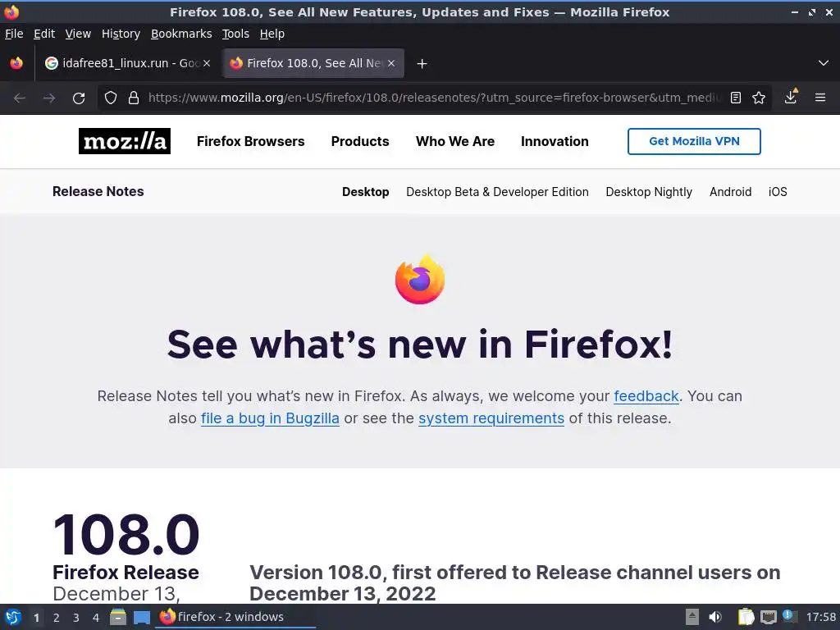The height and width of the screenshot is (630, 840).
Task: Open Android release notes
Action: [730, 192]
